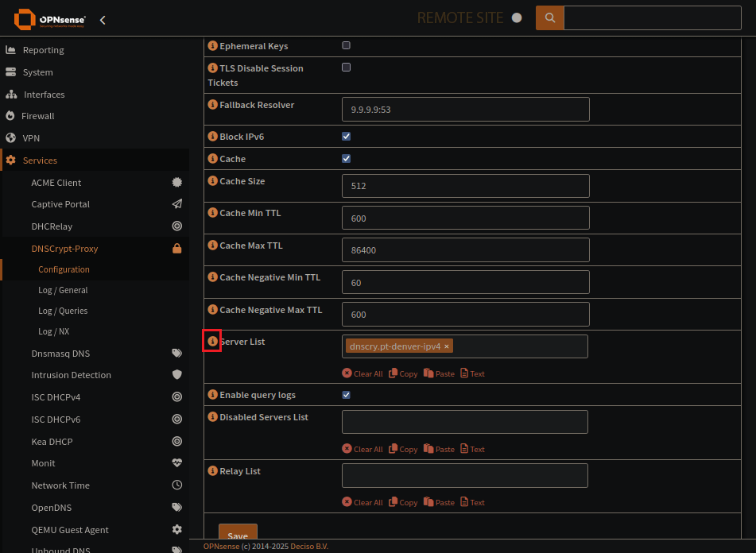Screen dimensions: 756x553
Task: Click the Fallback Resolver input field
Action: pyautogui.click(x=466, y=110)
